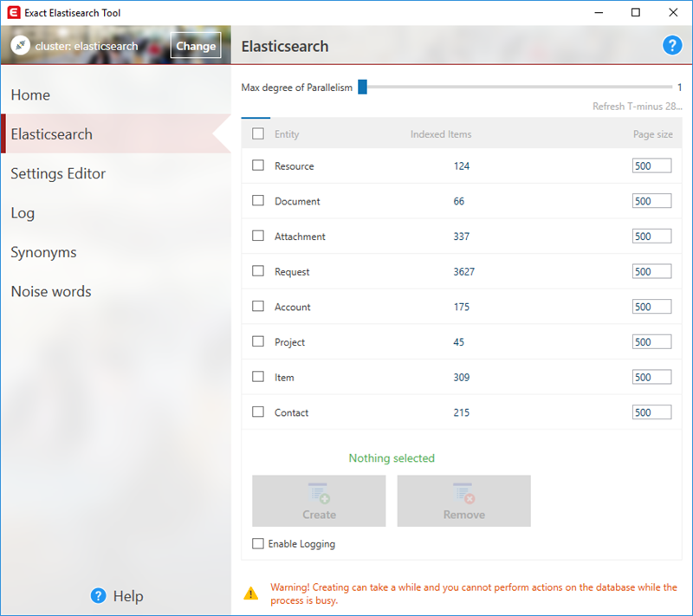Click the Refresh T-minus countdown text
693x616 pixels.
click(x=637, y=107)
